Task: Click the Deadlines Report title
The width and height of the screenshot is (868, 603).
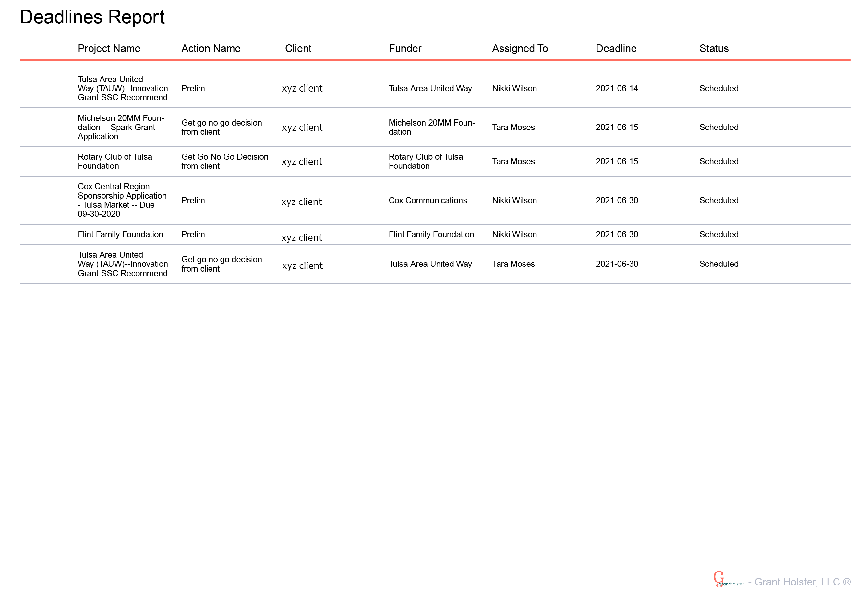Action: pyautogui.click(x=92, y=18)
